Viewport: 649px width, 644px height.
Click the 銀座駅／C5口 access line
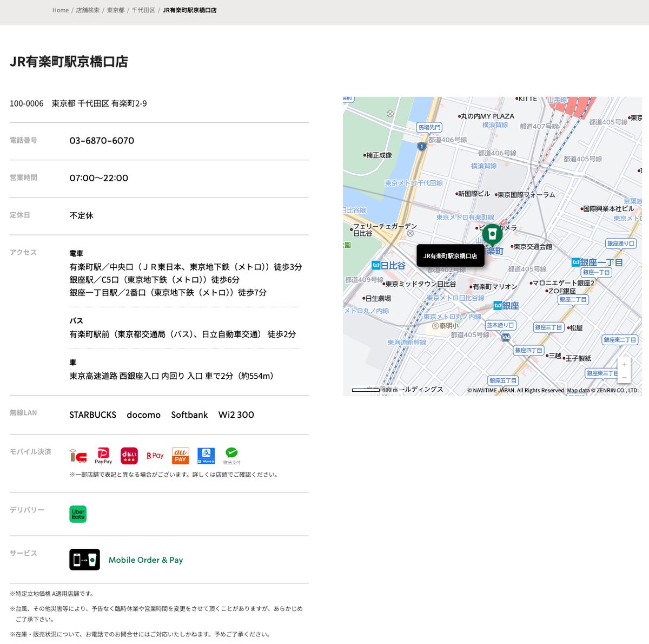pyautogui.click(x=154, y=280)
